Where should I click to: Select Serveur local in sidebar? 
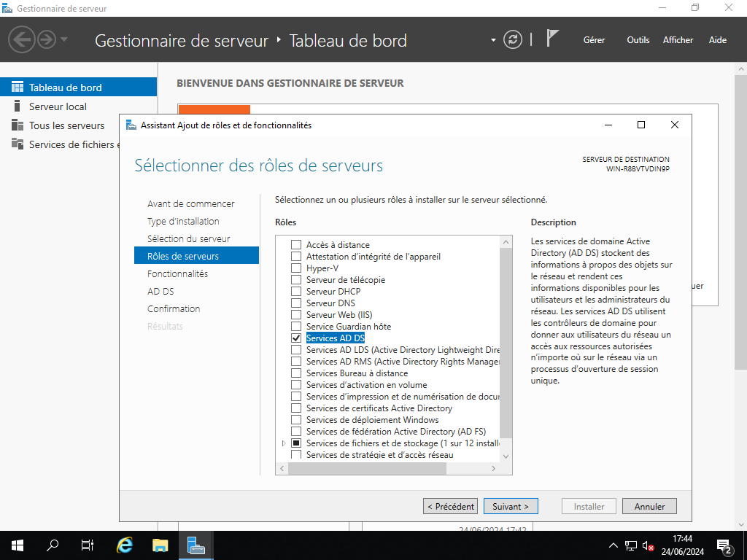coord(58,106)
